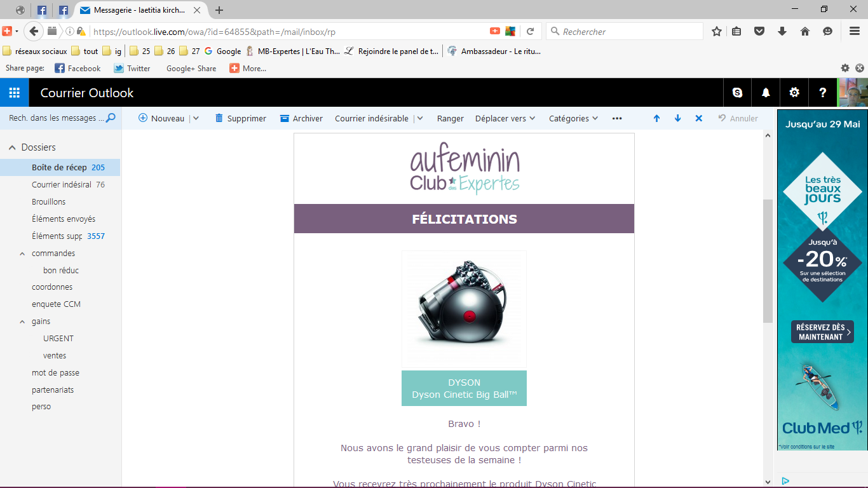Open the Catégories dropdown
The width and height of the screenshot is (868, 488).
573,118
